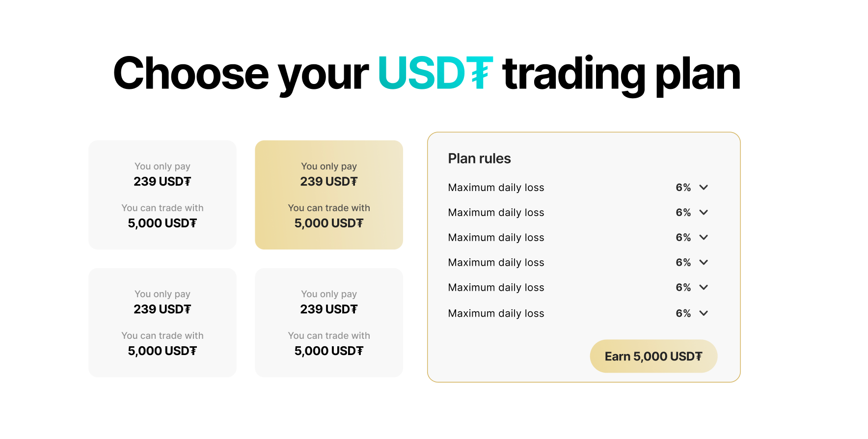
Task: Expand the third Maximum daily loss chevron
Action: 704,238
